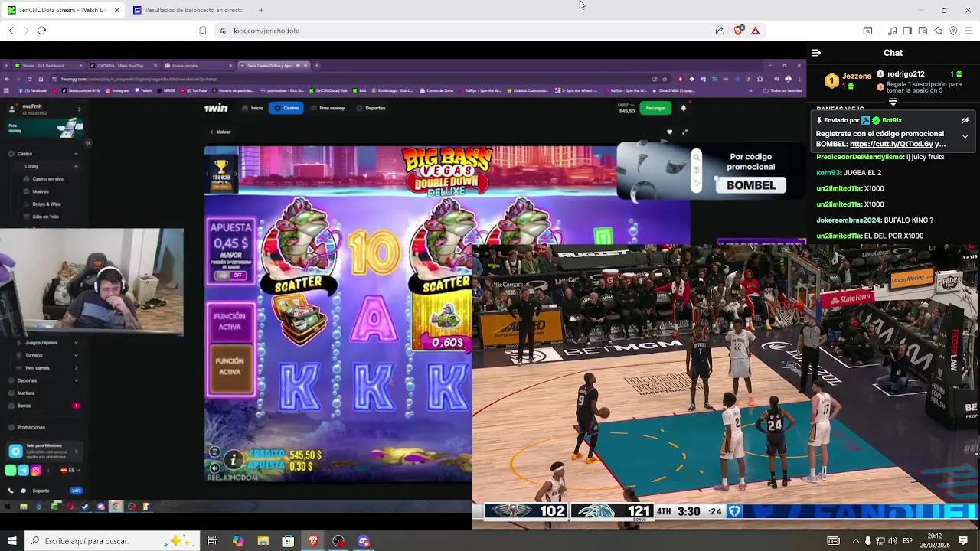Open Jezzone's profile in leaderboard
980x551 pixels.
pos(857,76)
